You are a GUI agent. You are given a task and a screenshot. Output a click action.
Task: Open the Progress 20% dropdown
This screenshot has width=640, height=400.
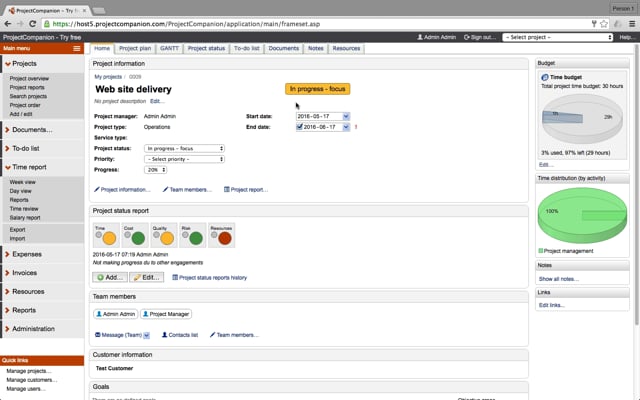click(x=156, y=170)
